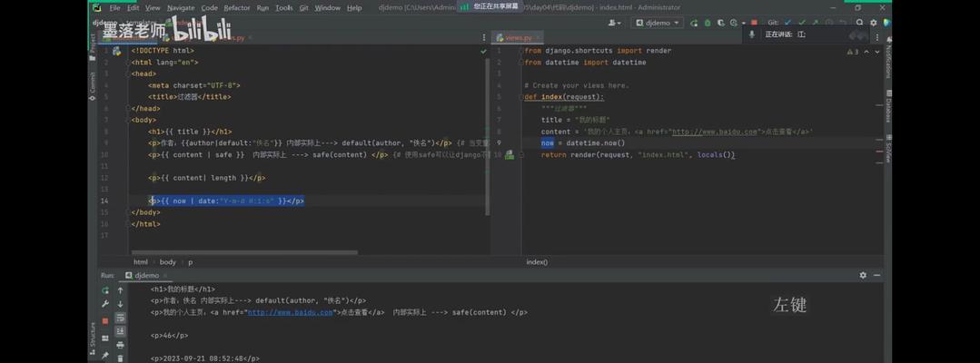Move up the stack trace with up arrow
This screenshot has width=980, height=363.
pyautogui.click(x=120, y=290)
